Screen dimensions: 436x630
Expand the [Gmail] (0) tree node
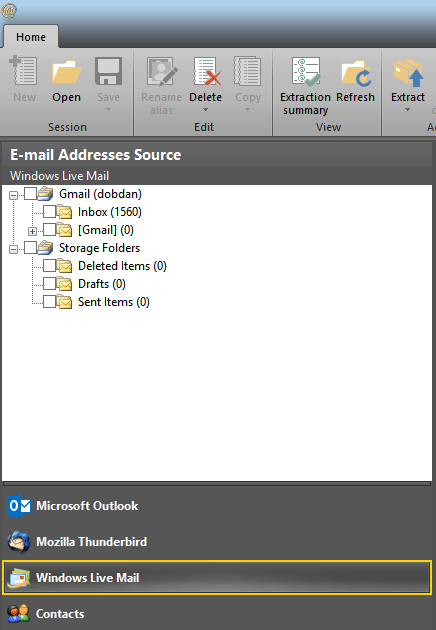[33, 231]
